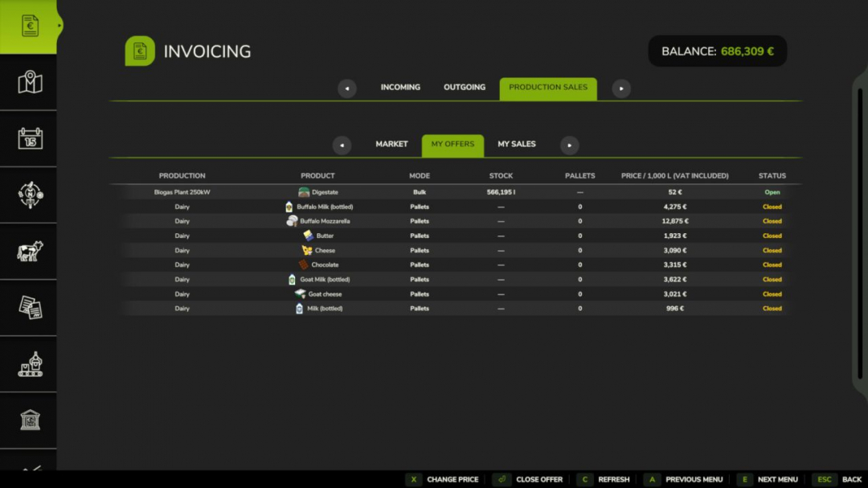Open the map sidebar icon

(x=30, y=83)
